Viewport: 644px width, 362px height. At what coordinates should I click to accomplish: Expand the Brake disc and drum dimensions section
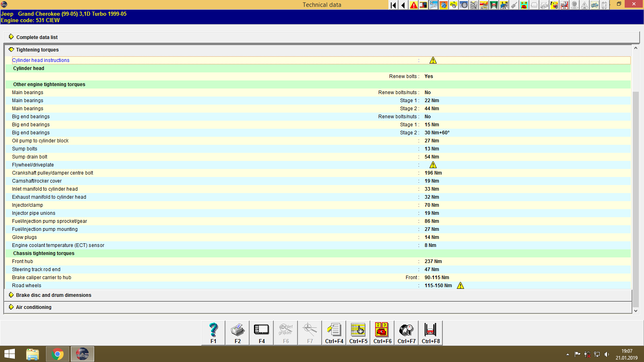53,295
